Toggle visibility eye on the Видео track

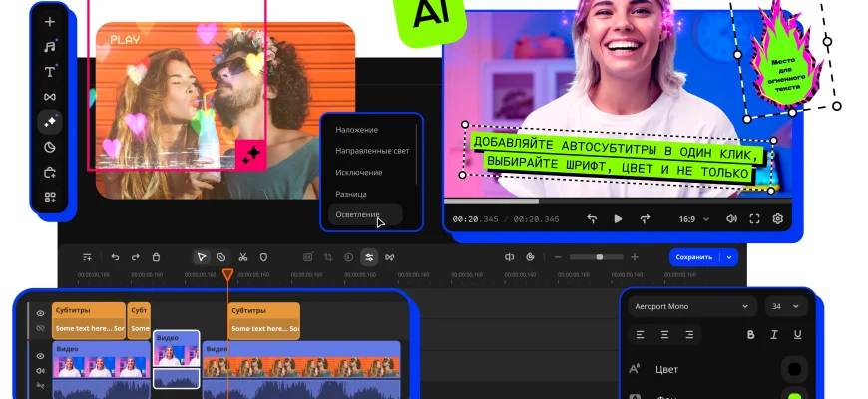point(41,355)
